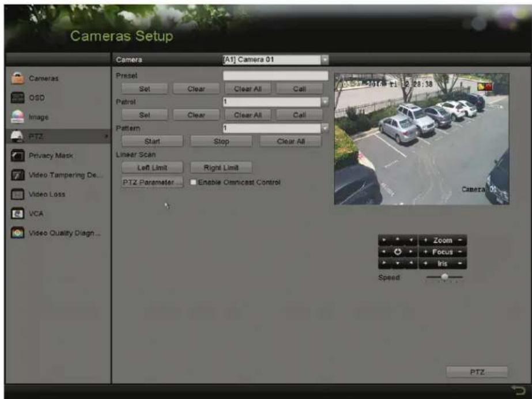Start auto-scan with center circular icon
This screenshot has height=399, width=532.
398,252
